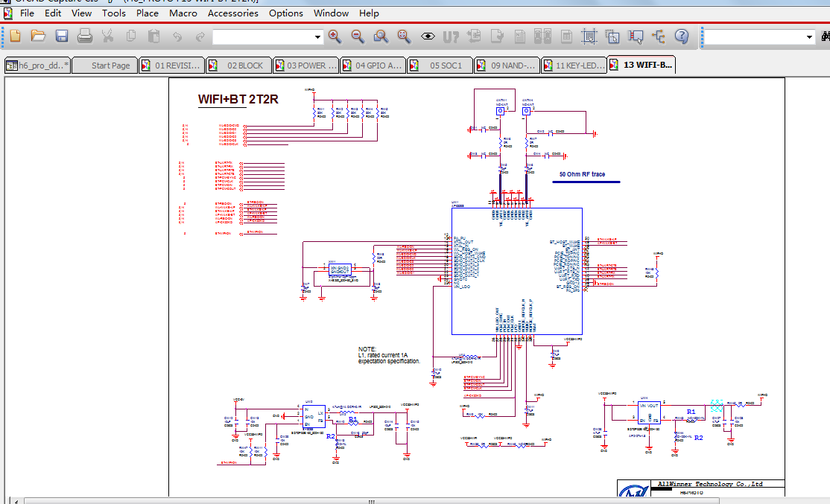Click the Cut scissors icon
The width and height of the screenshot is (830, 504).
tap(107, 36)
